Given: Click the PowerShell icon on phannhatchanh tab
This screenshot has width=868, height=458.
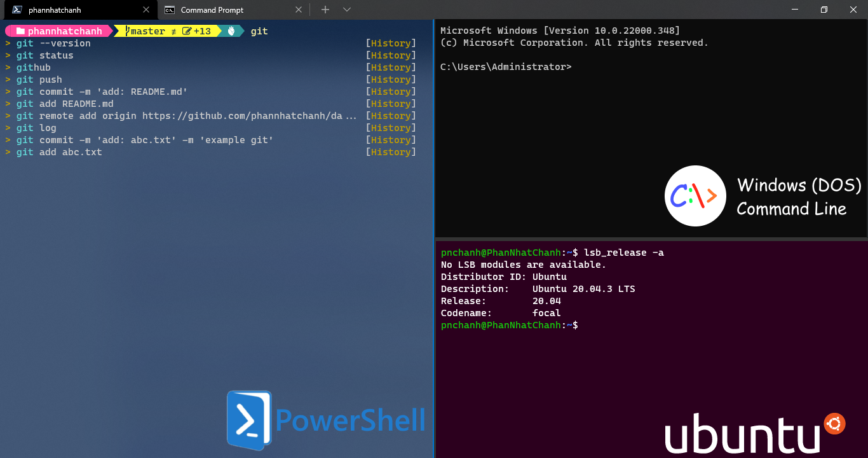Looking at the screenshot, I should [17, 10].
